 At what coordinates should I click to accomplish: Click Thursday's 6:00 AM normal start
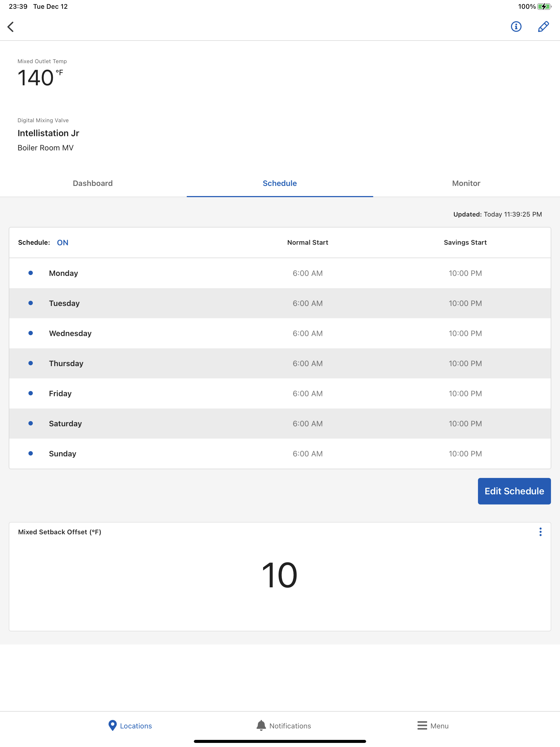(x=307, y=363)
